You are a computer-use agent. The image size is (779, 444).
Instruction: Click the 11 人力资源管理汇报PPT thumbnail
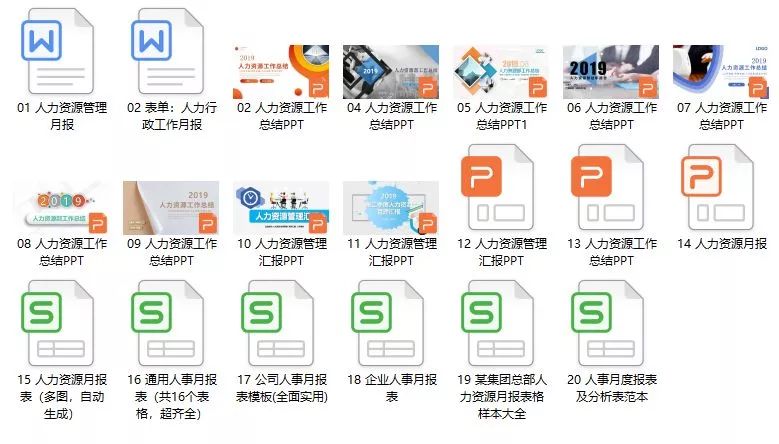tap(391, 208)
